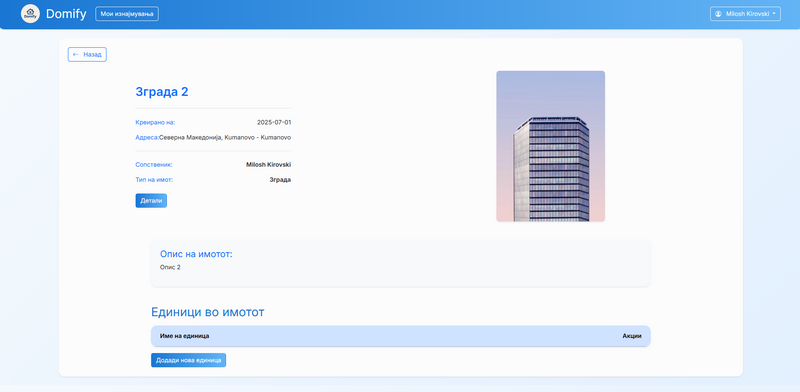Open Мои изнајмувања in the navbar
Image resolution: width=800 pixels, height=392 pixels.
(127, 14)
